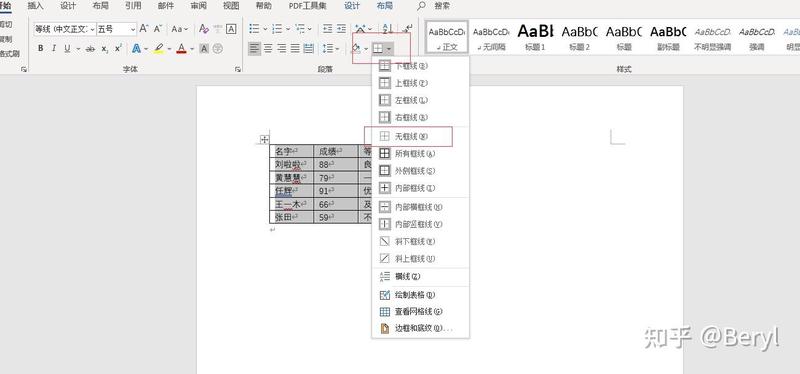Expand the highlight color arrow
The image size is (800, 374).
(169, 49)
